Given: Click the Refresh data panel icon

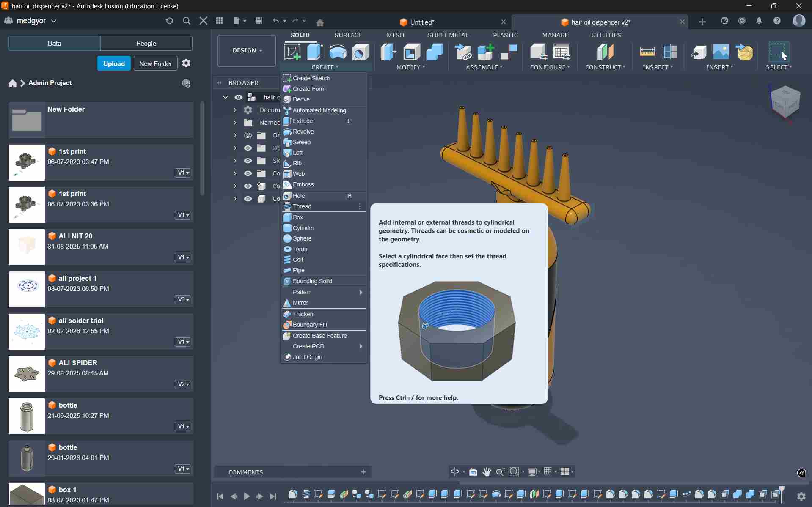Looking at the screenshot, I should point(170,21).
